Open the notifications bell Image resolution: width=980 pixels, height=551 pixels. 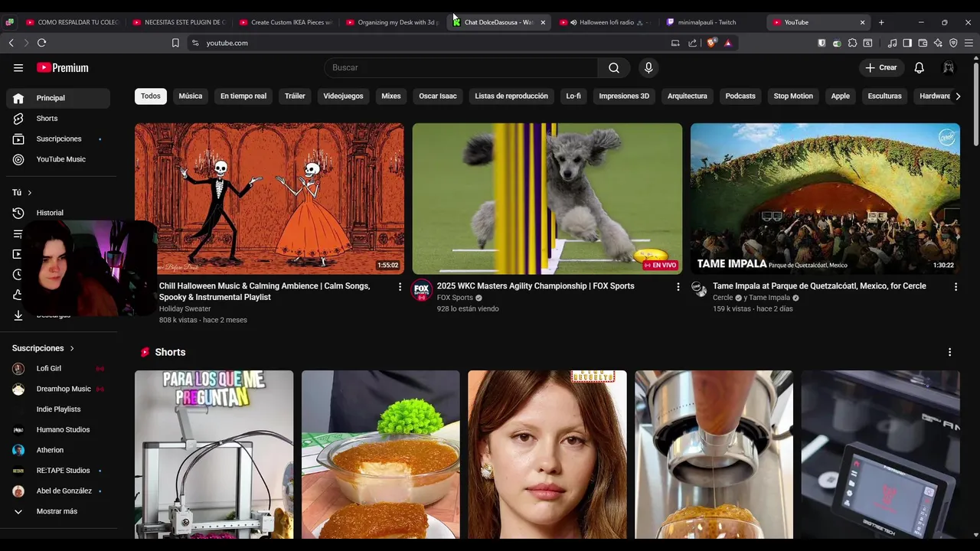pyautogui.click(x=920, y=67)
